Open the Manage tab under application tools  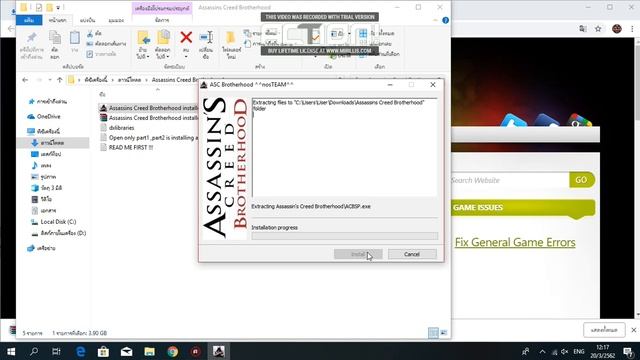coord(162,20)
